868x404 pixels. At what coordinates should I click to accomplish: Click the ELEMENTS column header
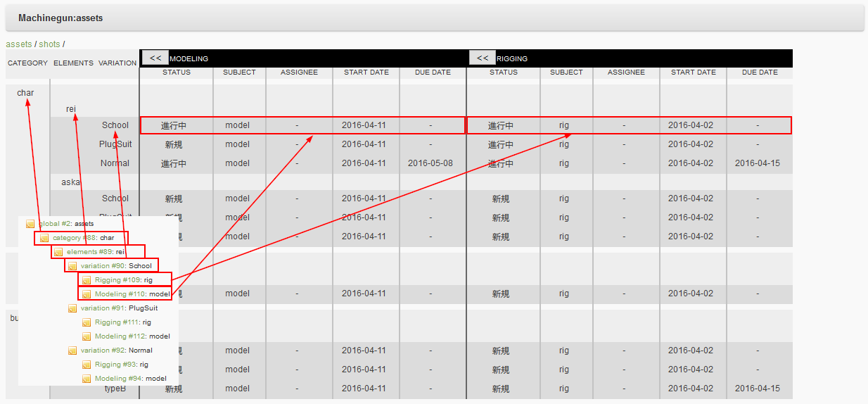(73, 63)
